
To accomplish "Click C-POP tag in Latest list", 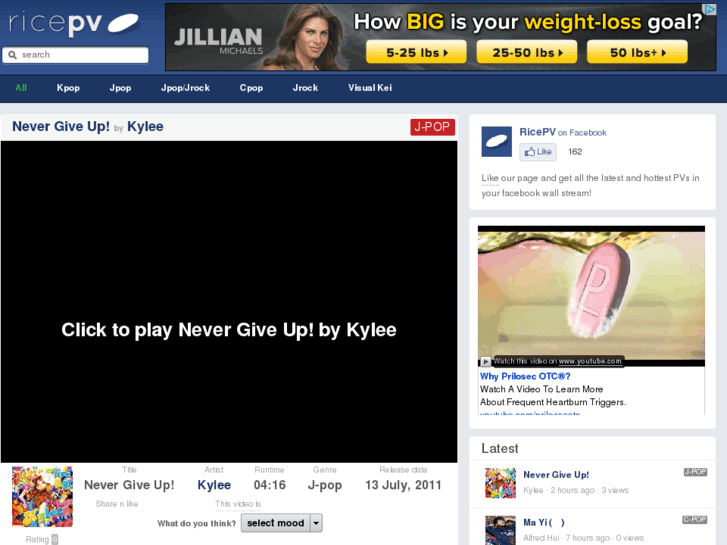I will (695, 519).
